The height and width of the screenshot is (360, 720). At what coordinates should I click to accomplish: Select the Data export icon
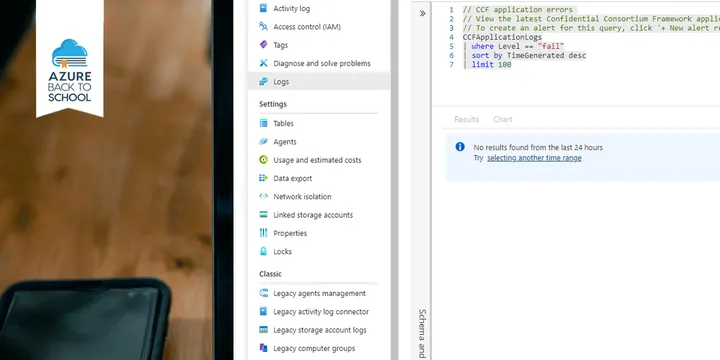[x=264, y=178]
